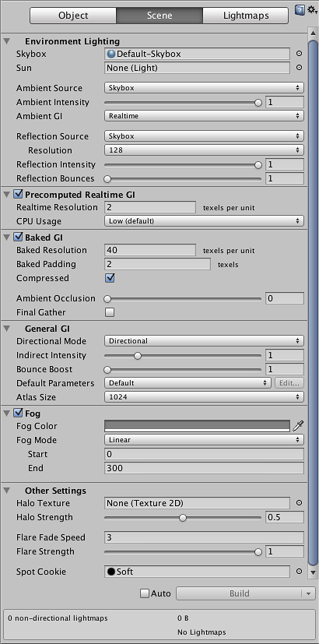Disable Precomputed Realtime GI checkbox

point(18,194)
